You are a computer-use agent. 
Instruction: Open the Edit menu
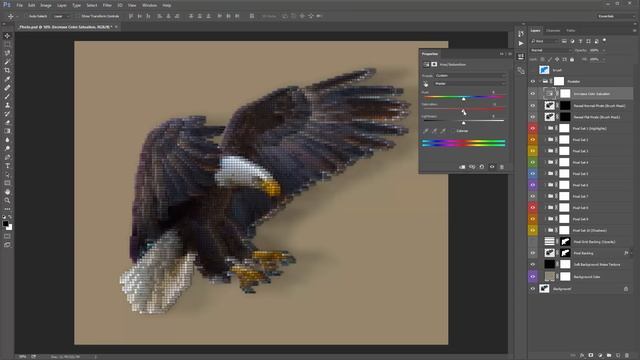pos(31,5)
